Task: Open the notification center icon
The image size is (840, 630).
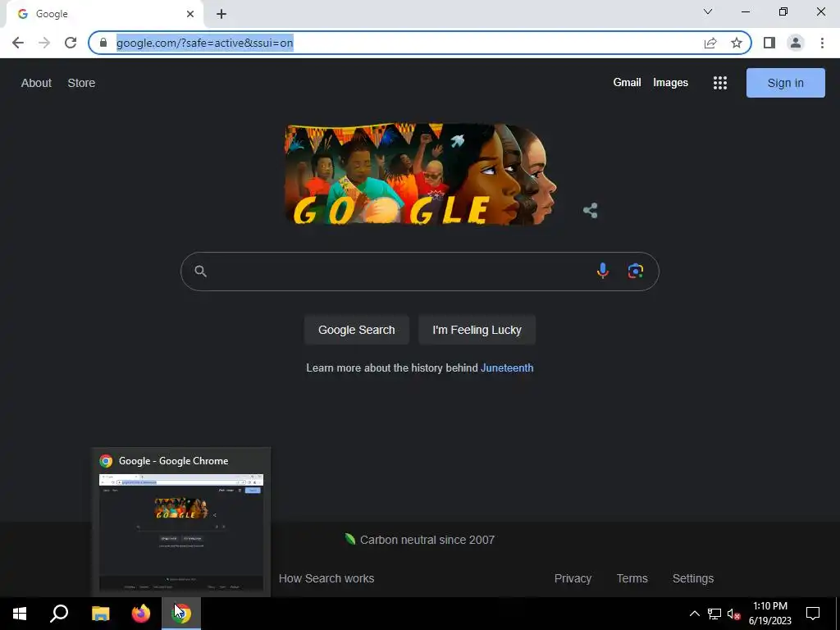Action: click(x=813, y=614)
